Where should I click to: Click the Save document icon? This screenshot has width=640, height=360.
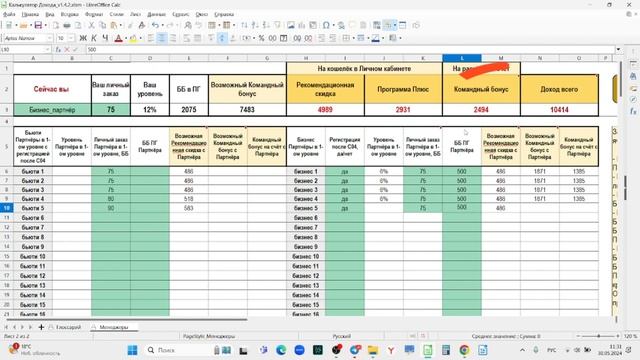[38, 25]
